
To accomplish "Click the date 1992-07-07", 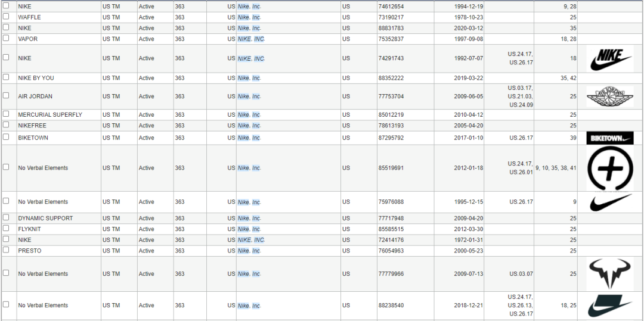I will (469, 58).
